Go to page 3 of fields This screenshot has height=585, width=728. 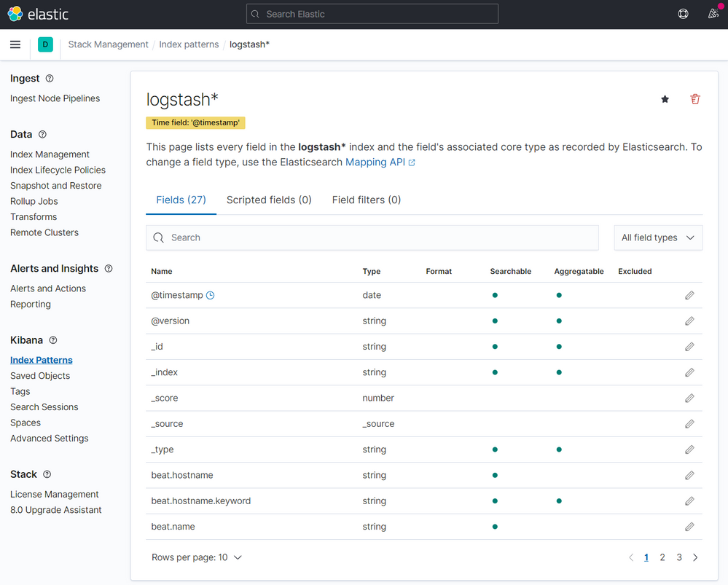point(679,557)
